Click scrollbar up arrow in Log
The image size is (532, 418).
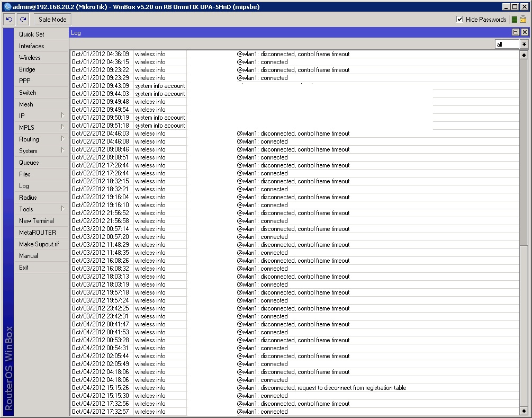point(524,55)
